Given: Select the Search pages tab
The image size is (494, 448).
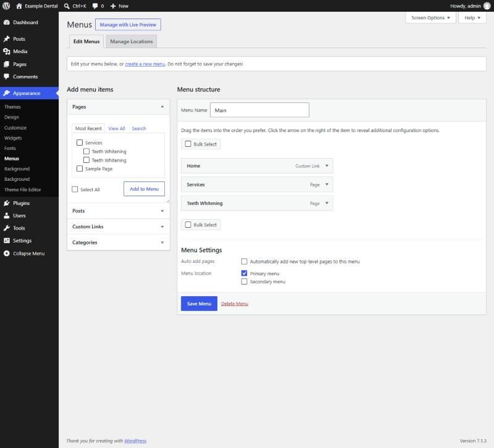Looking at the screenshot, I should (139, 128).
